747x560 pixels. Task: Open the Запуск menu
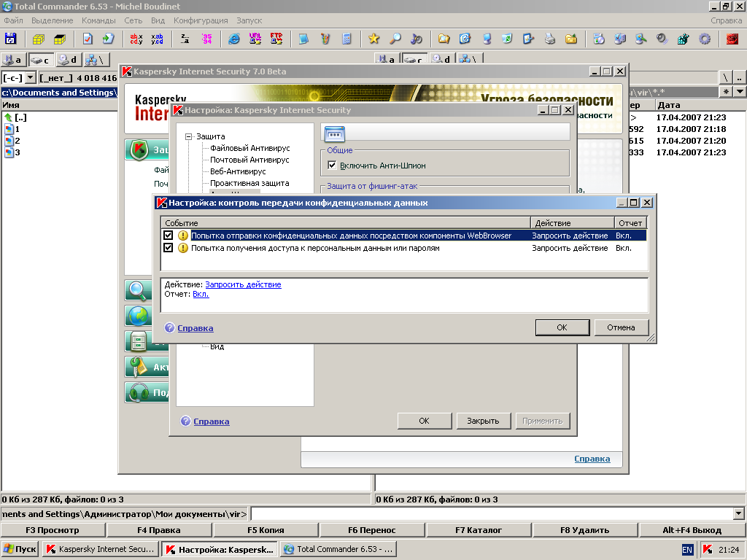(249, 20)
